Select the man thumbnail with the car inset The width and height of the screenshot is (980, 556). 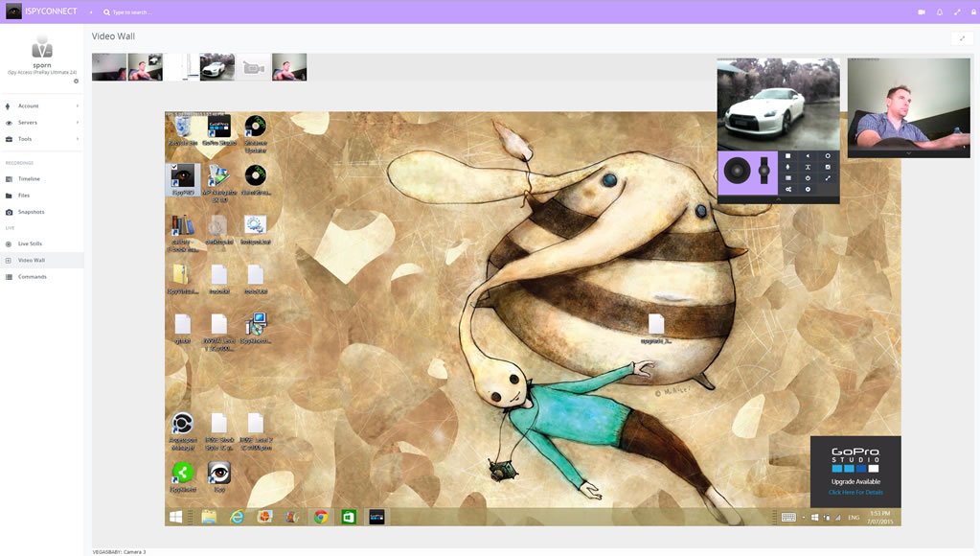(x=145, y=67)
